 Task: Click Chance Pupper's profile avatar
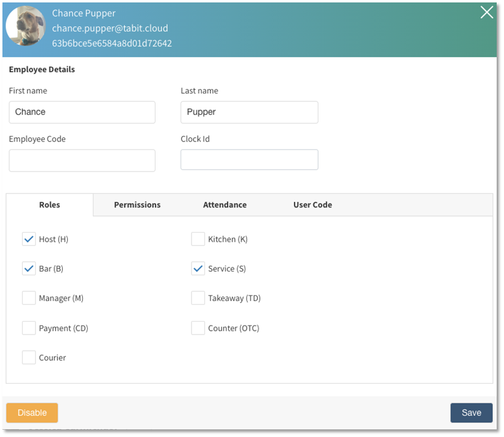pyautogui.click(x=26, y=26)
